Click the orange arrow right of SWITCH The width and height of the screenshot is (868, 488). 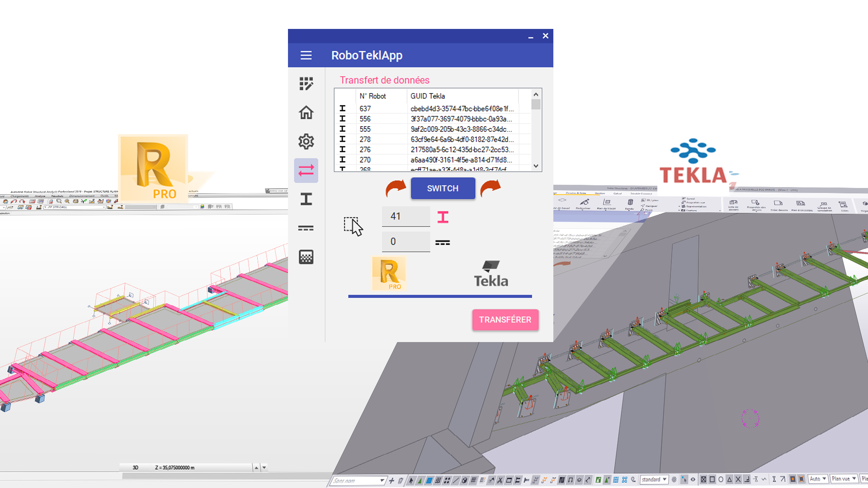[x=491, y=188]
